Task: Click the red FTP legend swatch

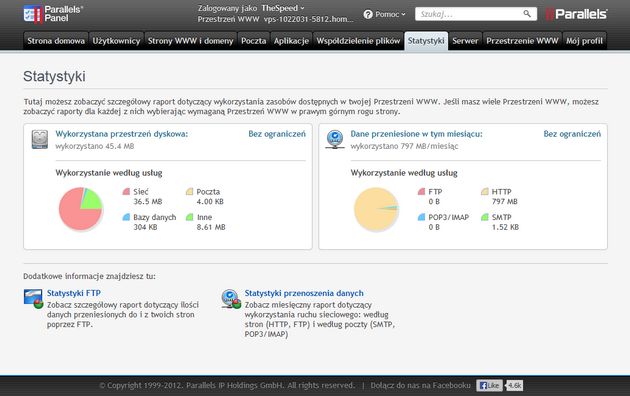Action: (x=421, y=192)
